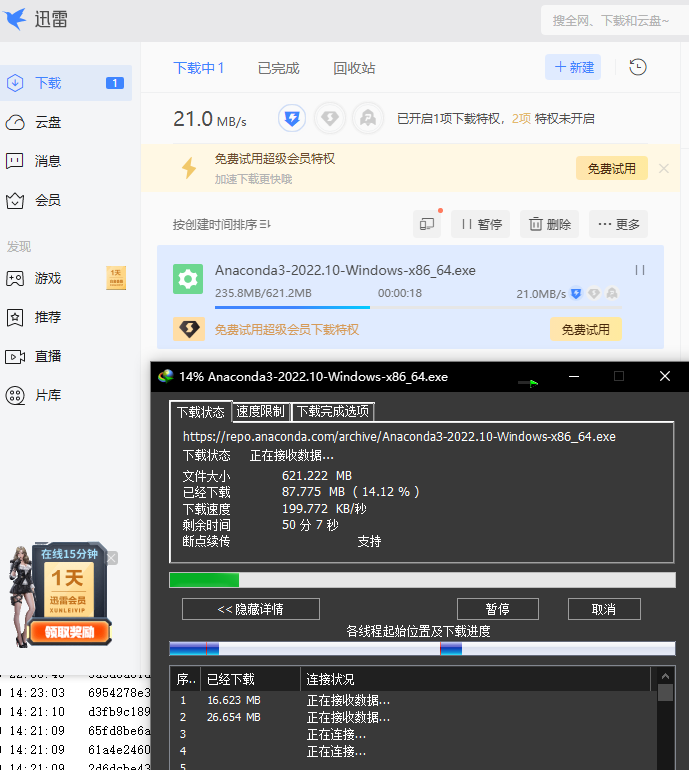Click the 1天迅雷会员 promo thumbnail

coord(68,588)
